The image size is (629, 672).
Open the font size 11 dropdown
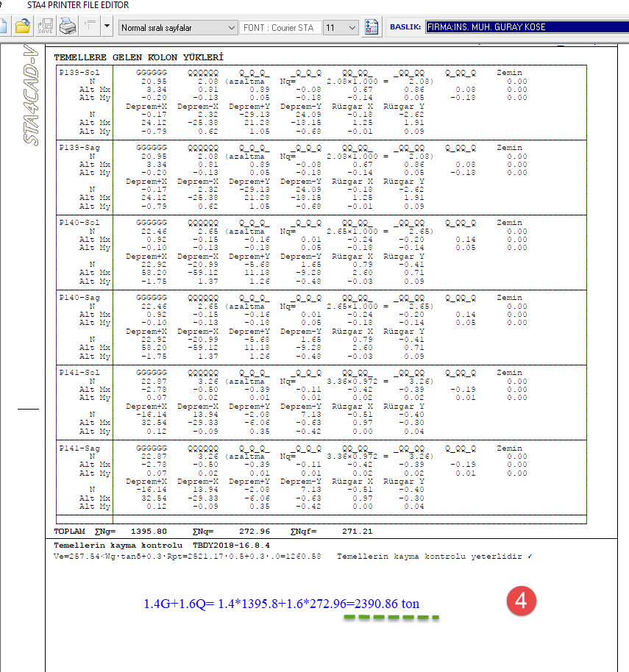coord(340,28)
